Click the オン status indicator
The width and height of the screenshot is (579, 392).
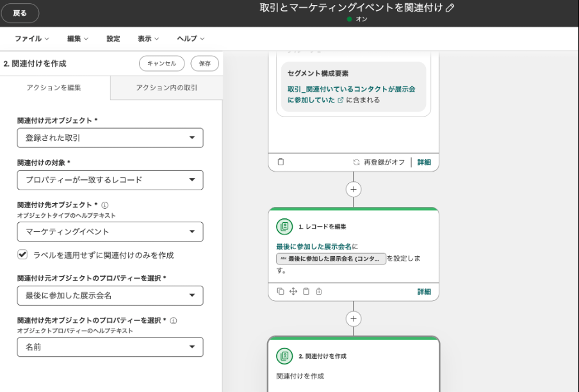point(357,19)
